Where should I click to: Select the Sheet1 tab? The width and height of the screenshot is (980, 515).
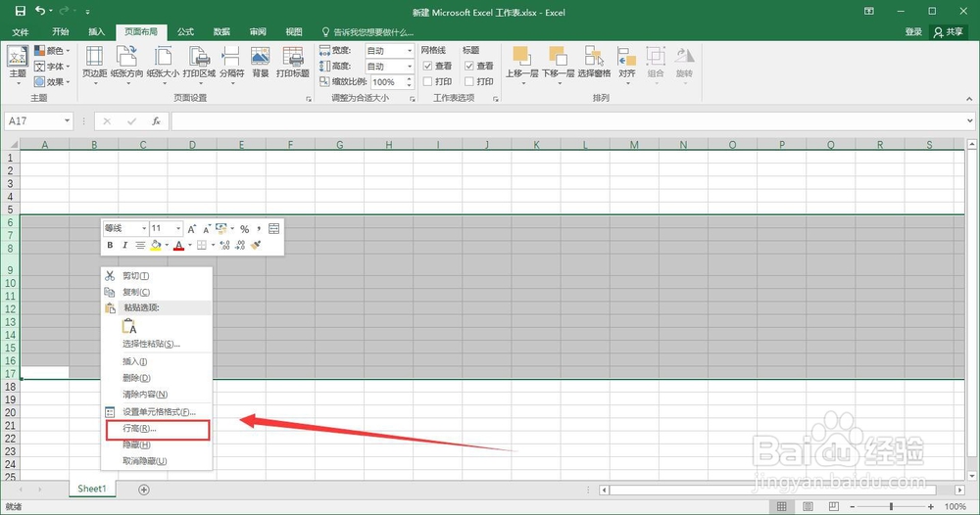click(92, 489)
